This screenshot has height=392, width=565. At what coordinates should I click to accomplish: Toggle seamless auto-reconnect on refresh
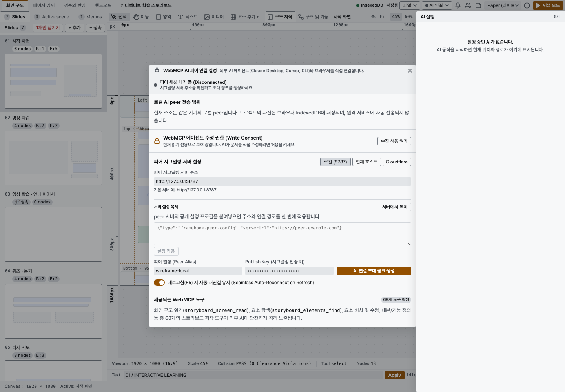159,283
